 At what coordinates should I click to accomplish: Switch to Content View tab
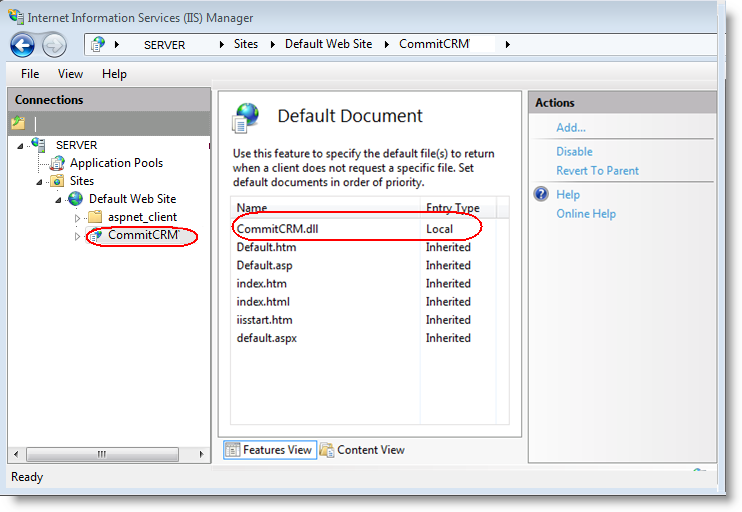pyautogui.click(x=363, y=450)
